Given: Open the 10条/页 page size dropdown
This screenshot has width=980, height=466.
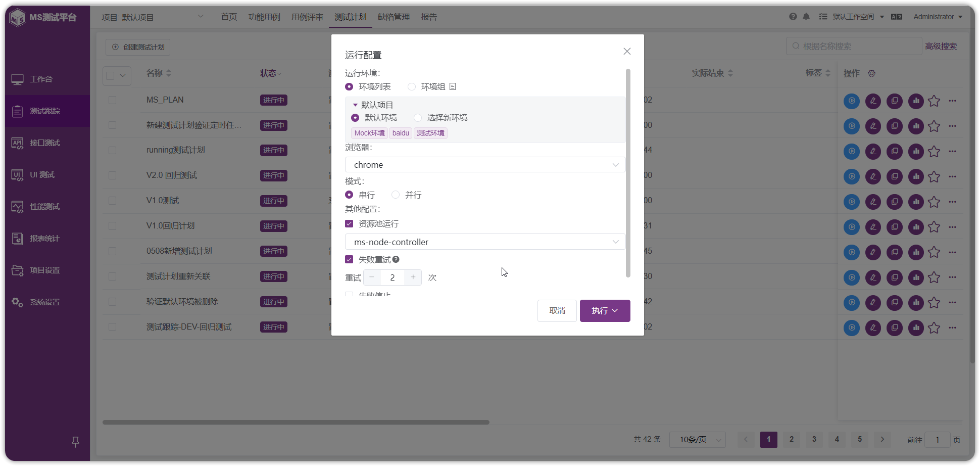Looking at the screenshot, I should (x=697, y=439).
